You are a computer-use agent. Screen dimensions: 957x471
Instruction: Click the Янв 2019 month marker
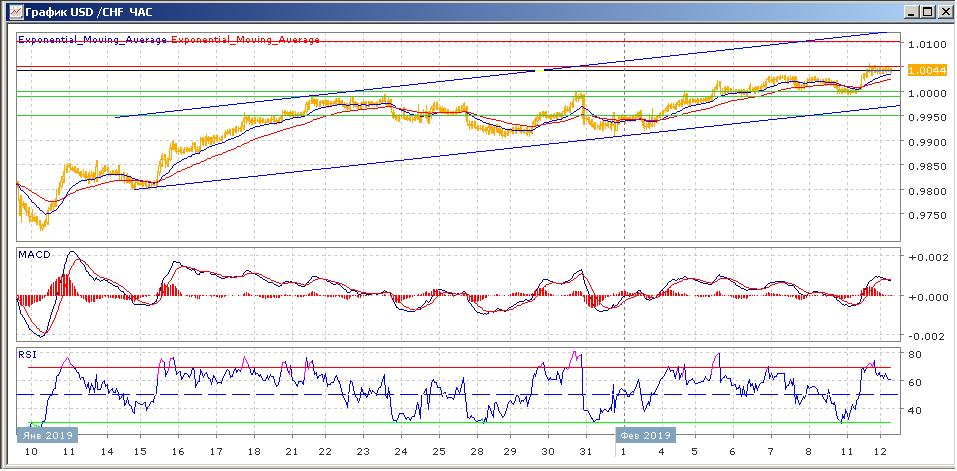pyautogui.click(x=48, y=435)
